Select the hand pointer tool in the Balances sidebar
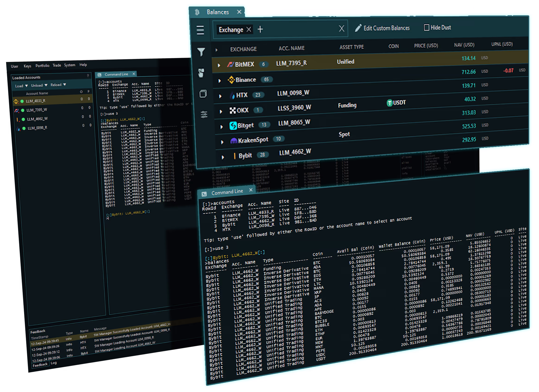Viewport: 539px width, 392px height. pos(201,73)
